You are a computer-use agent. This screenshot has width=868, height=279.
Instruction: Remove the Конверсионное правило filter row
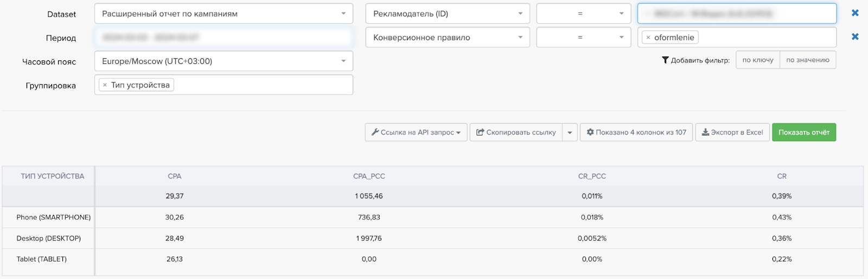pyautogui.click(x=855, y=37)
